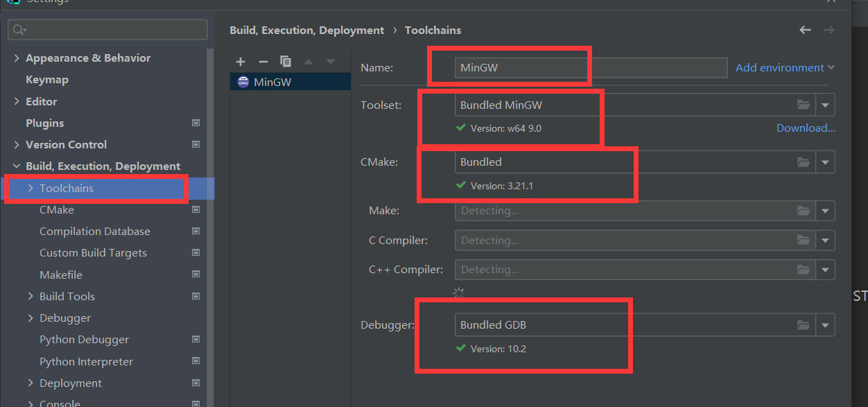The height and width of the screenshot is (407, 868).
Task: Click project-level icon next to Python Debugger
Action: (196, 340)
